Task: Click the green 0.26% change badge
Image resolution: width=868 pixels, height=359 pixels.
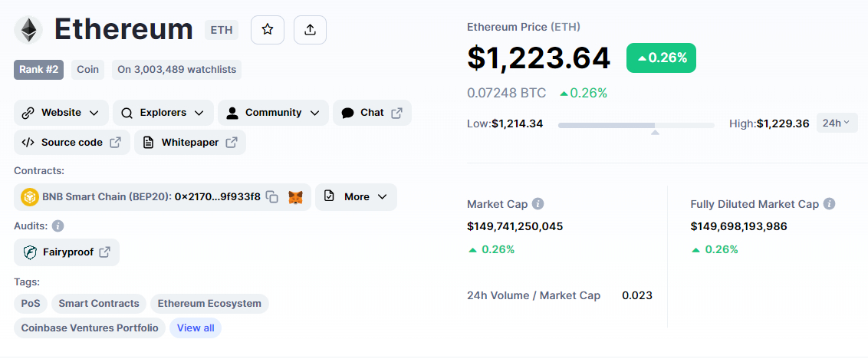Action: pos(661,58)
